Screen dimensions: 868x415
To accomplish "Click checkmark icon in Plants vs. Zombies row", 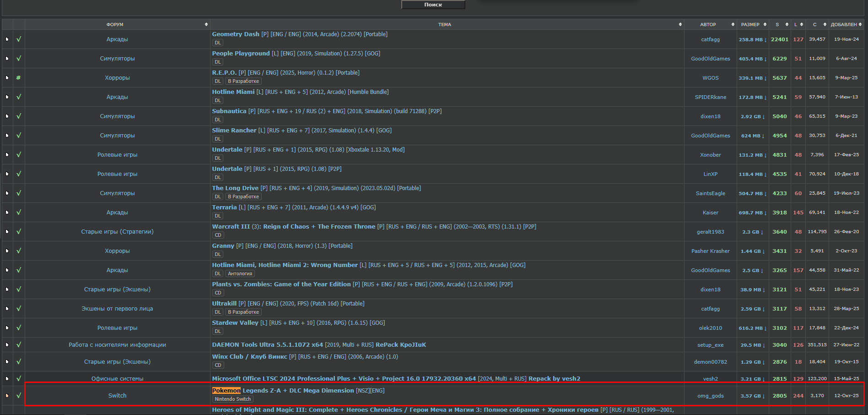I will [19, 289].
